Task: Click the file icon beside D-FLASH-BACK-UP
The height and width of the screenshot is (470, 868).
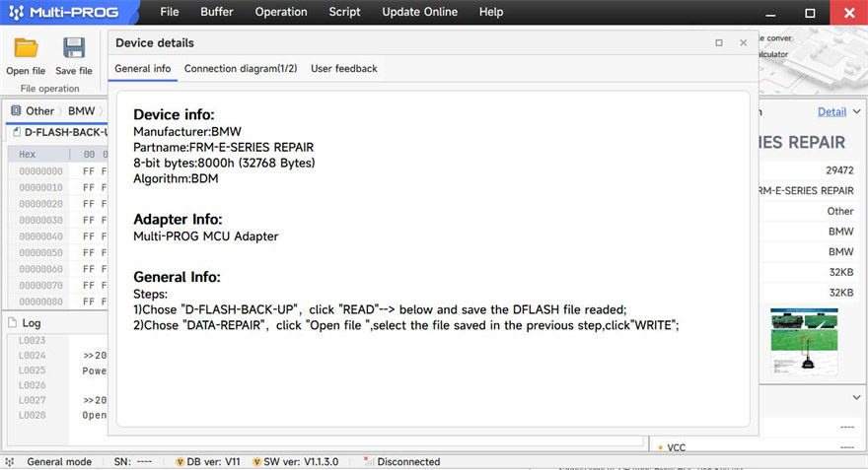Action: point(17,132)
